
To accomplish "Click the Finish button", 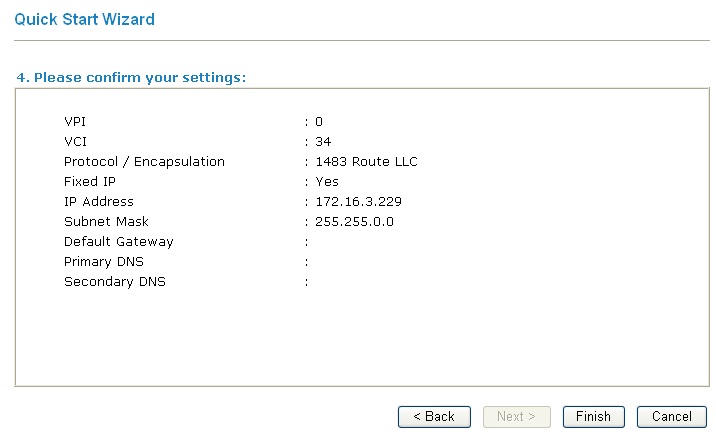I will coord(593,416).
